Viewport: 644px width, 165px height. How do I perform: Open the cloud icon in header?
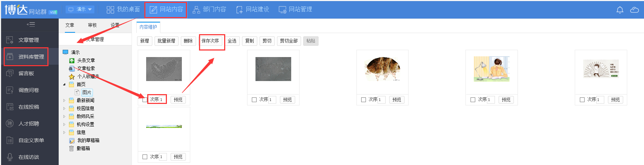click(x=634, y=10)
